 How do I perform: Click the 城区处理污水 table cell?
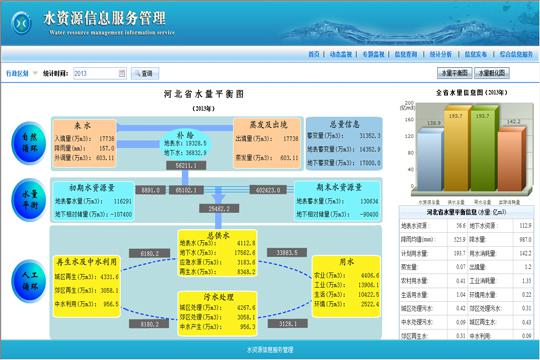coord(424,308)
